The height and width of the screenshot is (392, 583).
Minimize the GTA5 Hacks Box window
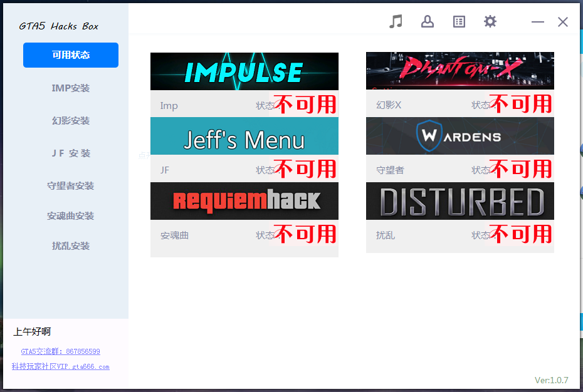[538, 22]
